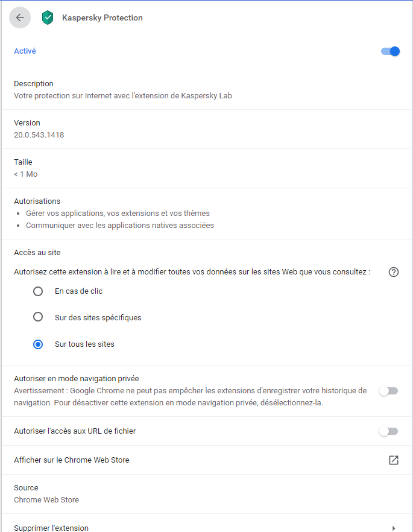Click the 'Accès au site' heading
The image size is (413, 532).
tap(37, 253)
